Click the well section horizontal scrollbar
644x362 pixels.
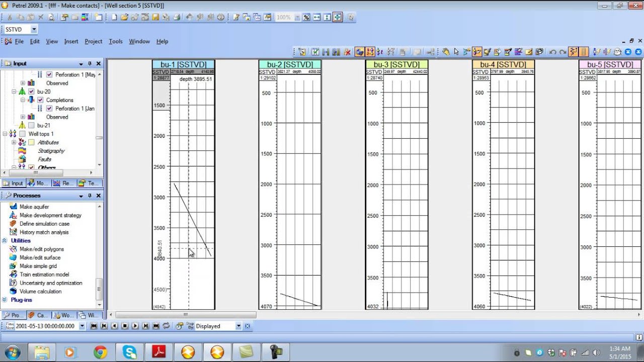pos(186,315)
